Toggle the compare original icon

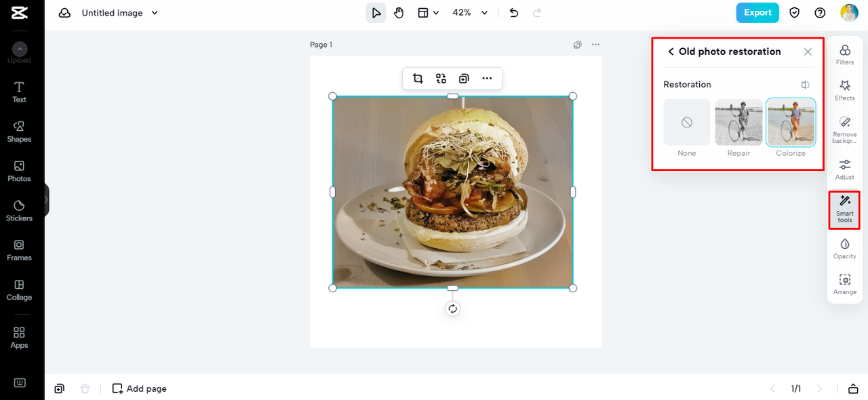click(805, 85)
